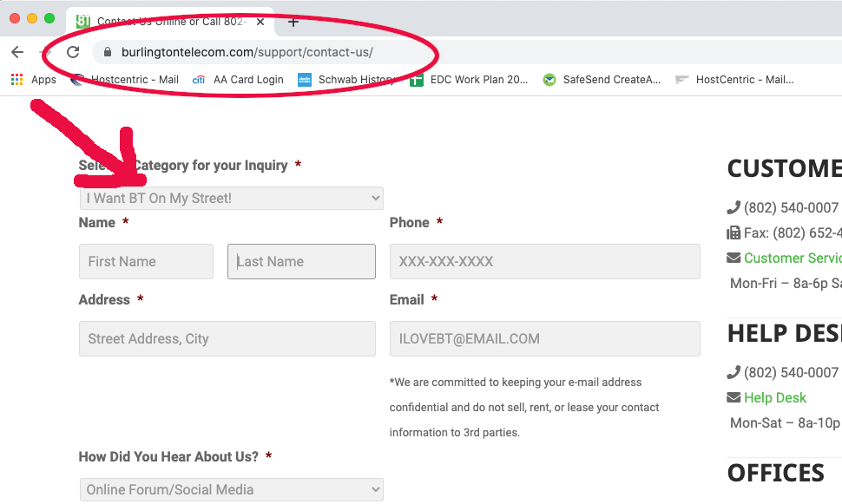Image resolution: width=842 pixels, height=504 pixels.
Task: Click the First Name field
Action: [146, 261]
